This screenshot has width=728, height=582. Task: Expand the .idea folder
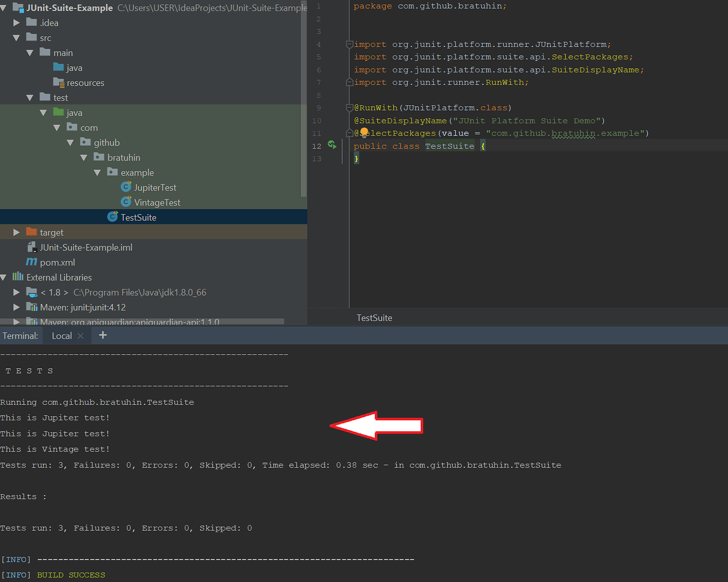[17, 23]
